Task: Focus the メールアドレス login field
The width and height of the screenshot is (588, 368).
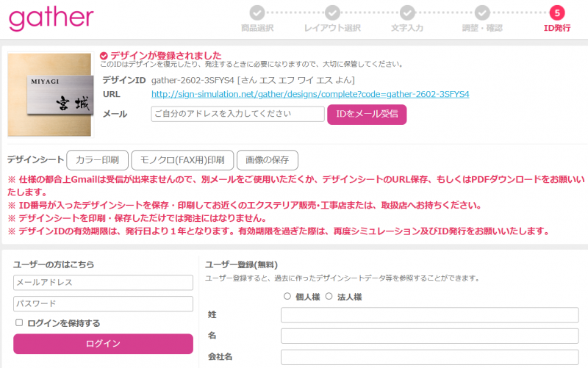Action: 103,283
